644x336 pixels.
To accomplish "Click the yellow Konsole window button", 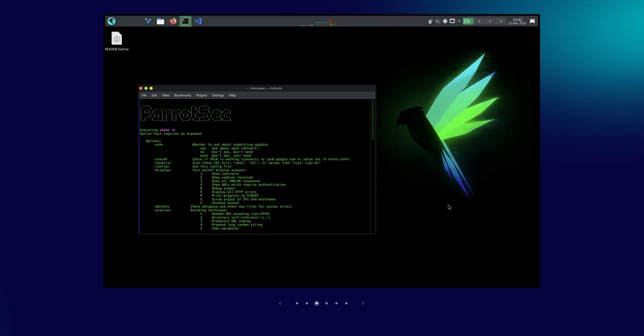I will (x=151, y=88).
